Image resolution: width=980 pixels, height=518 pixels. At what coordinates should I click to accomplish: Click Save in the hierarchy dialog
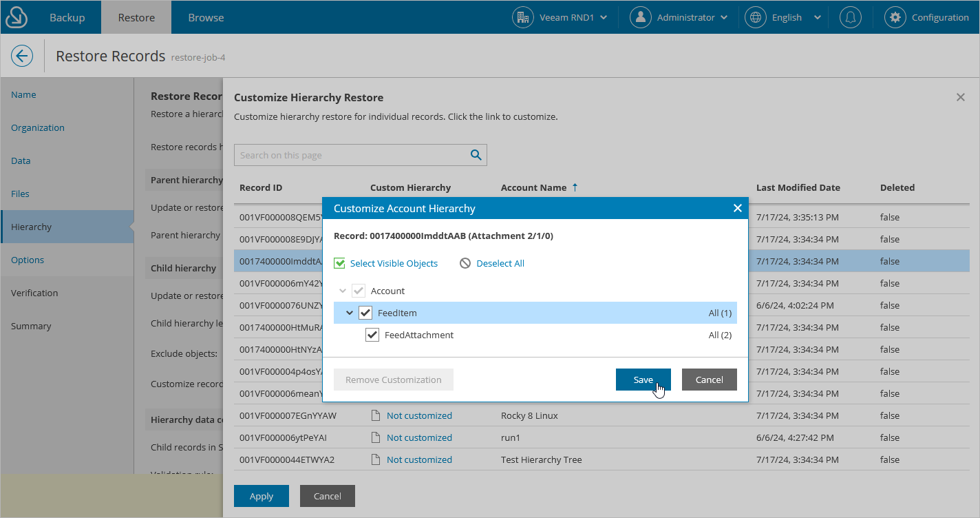[x=643, y=380]
